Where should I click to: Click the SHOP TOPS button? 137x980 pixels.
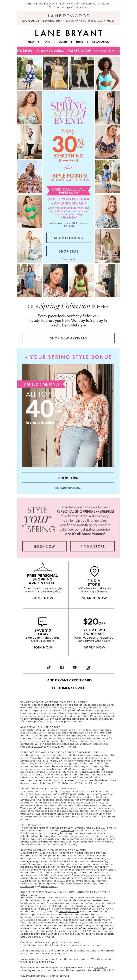68,477
